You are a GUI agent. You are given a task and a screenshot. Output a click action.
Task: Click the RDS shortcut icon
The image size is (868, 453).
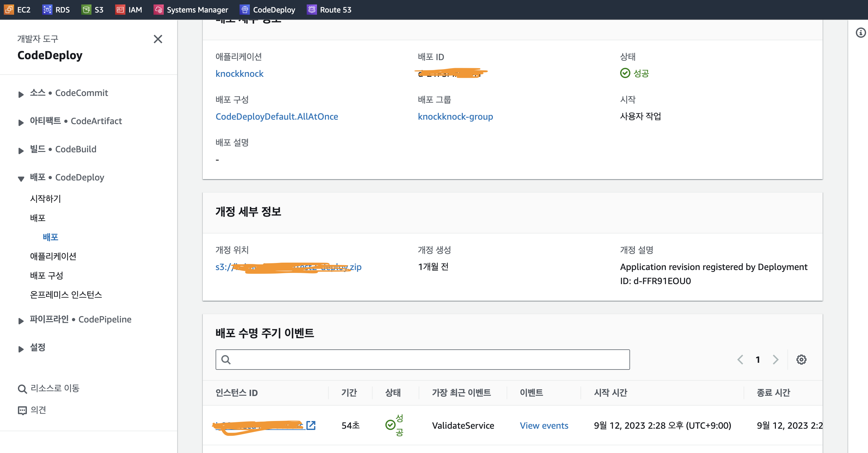pos(47,10)
